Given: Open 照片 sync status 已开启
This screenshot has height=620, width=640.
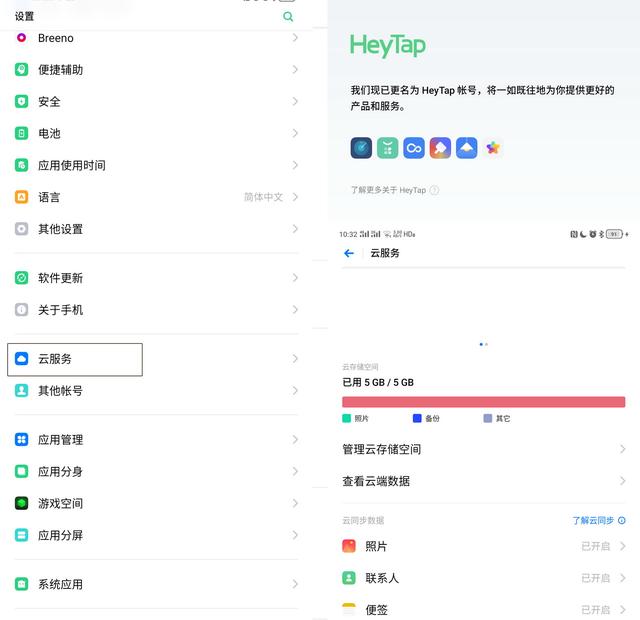Looking at the screenshot, I should pos(596,546).
